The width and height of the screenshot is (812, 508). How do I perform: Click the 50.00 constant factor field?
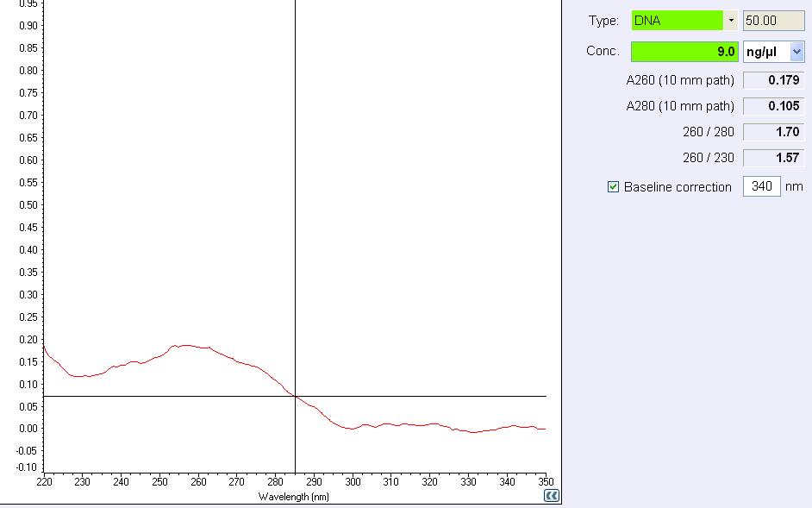click(773, 21)
